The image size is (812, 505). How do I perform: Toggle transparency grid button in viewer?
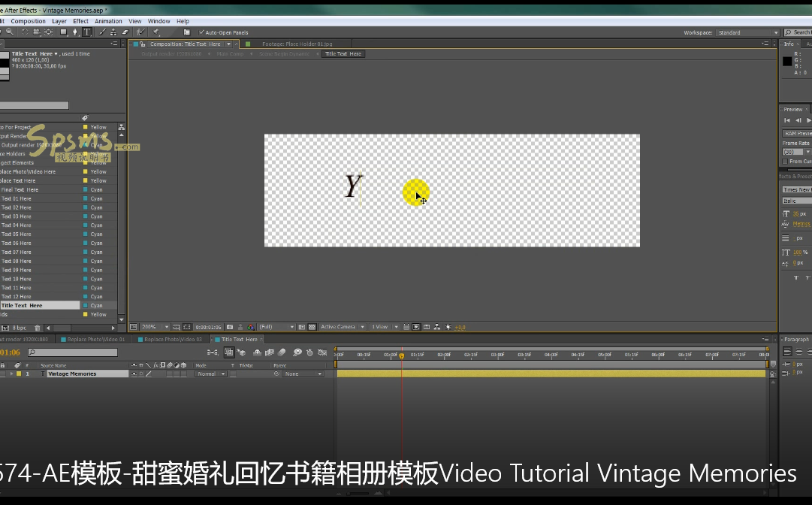click(312, 327)
